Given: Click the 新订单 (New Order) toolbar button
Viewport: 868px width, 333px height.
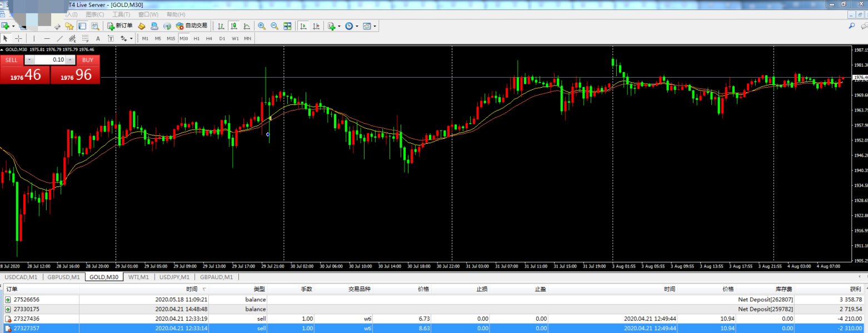Looking at the screenshot, I should pos(120,26).
